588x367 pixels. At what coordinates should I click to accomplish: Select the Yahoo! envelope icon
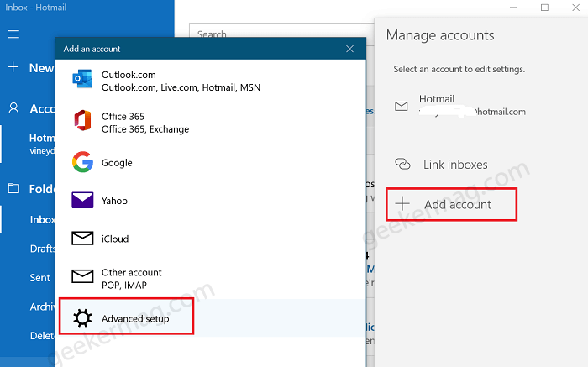pyautogui.click(x=82, y=200)
